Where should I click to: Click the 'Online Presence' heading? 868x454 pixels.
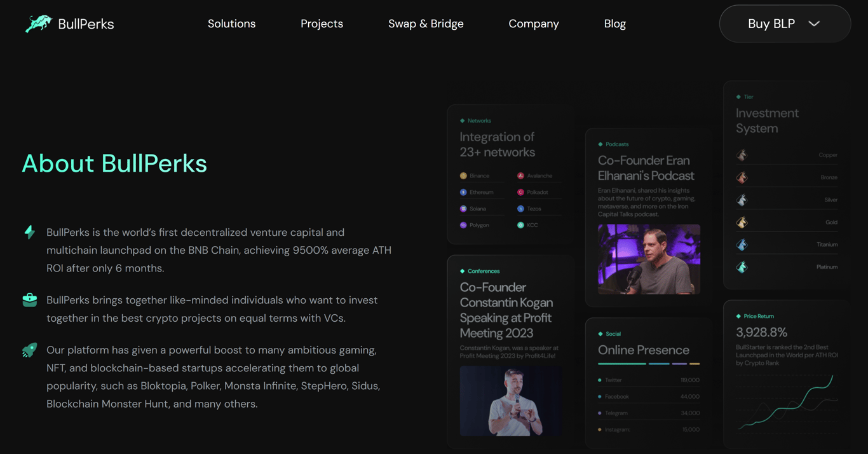click(643, 350)
